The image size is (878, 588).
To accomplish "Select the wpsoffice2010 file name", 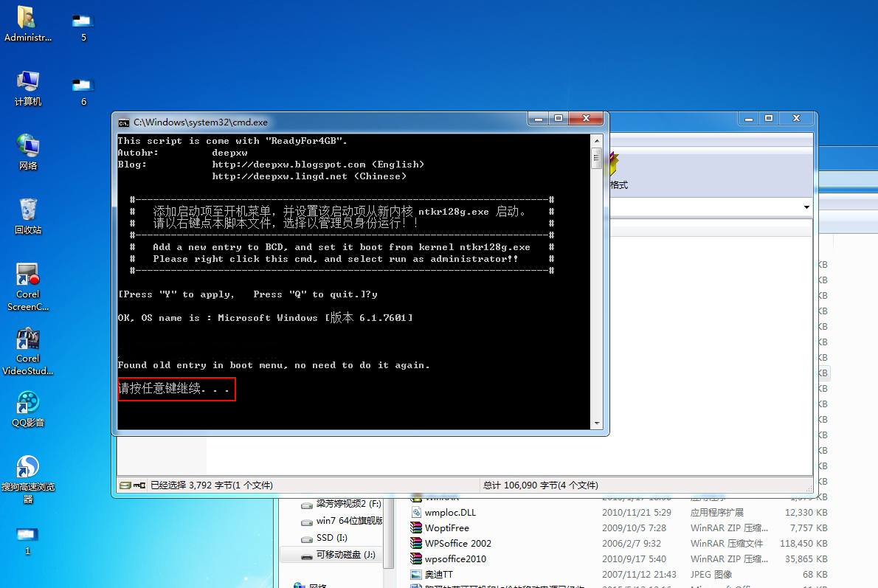I will (x=455, y=559).
